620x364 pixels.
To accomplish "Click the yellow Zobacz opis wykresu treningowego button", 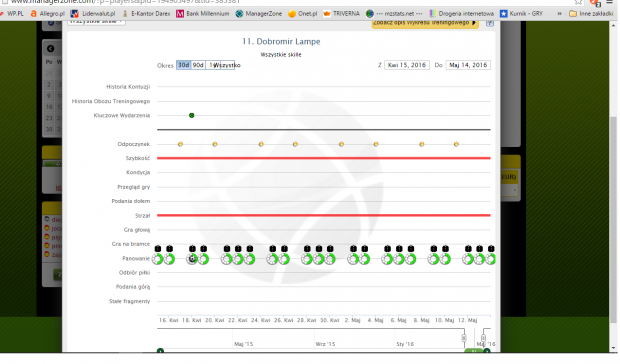I will coord(425,23).
